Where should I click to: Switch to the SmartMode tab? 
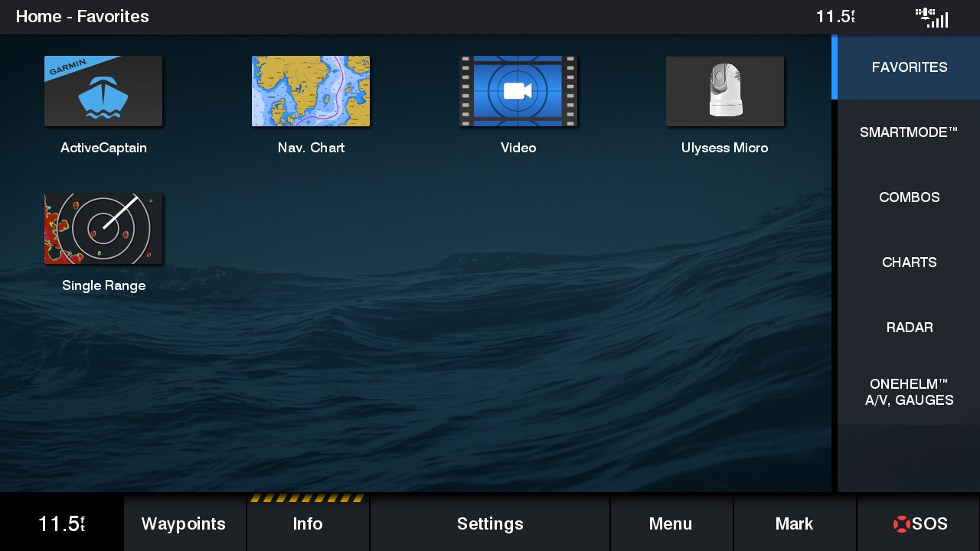(x=909, y=132)
